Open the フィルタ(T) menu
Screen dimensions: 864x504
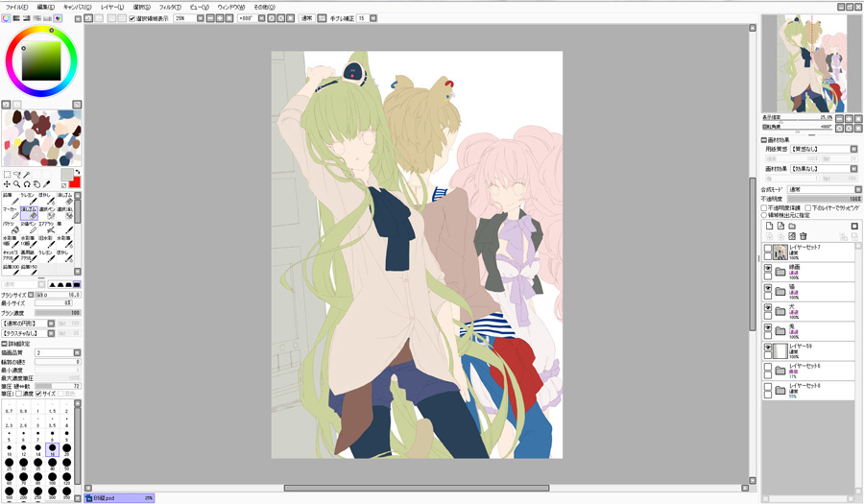170,7
